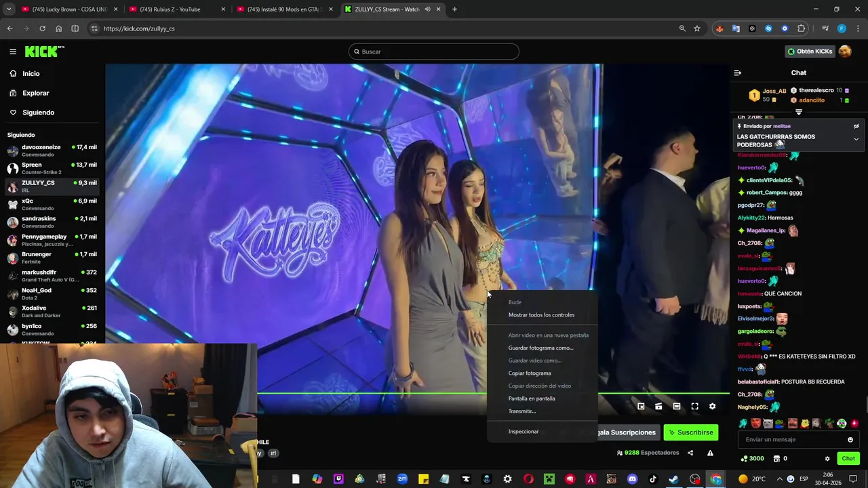868x488 pixels.
Task: Mute the ZULLYY_CS tab audio
Action: tap(427, 9)
